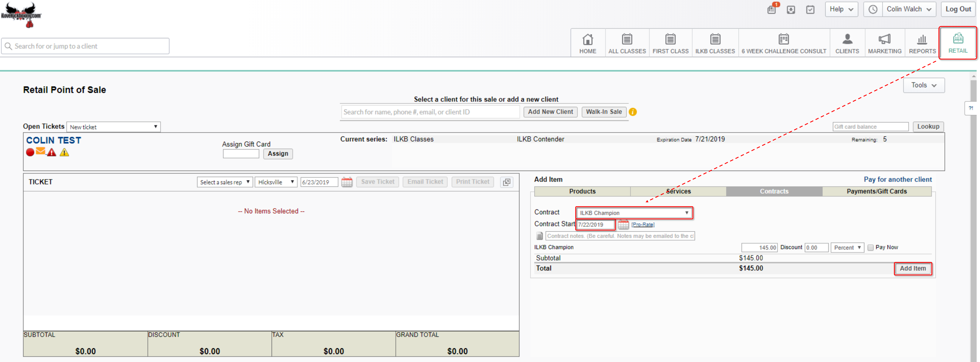This screenshot has width=980, height=362.
Task: Click the task checklist icon in header
Action: click(810, 9)
